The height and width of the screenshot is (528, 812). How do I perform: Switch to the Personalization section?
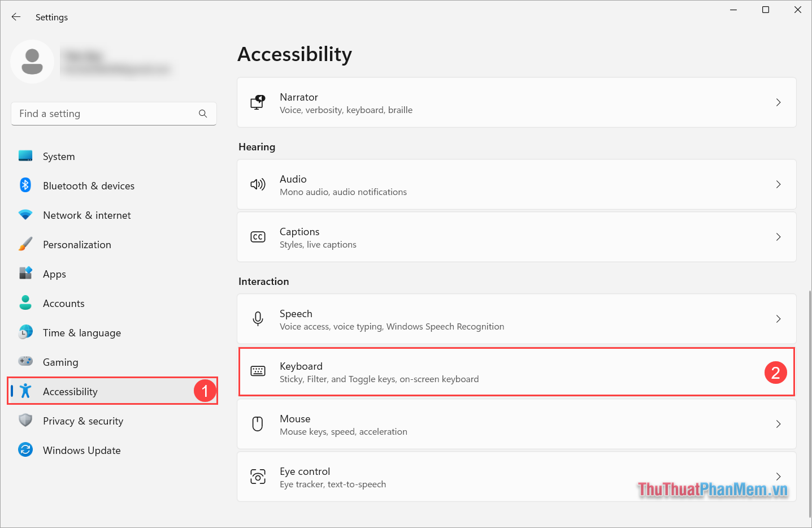click(x=77, y=244)
